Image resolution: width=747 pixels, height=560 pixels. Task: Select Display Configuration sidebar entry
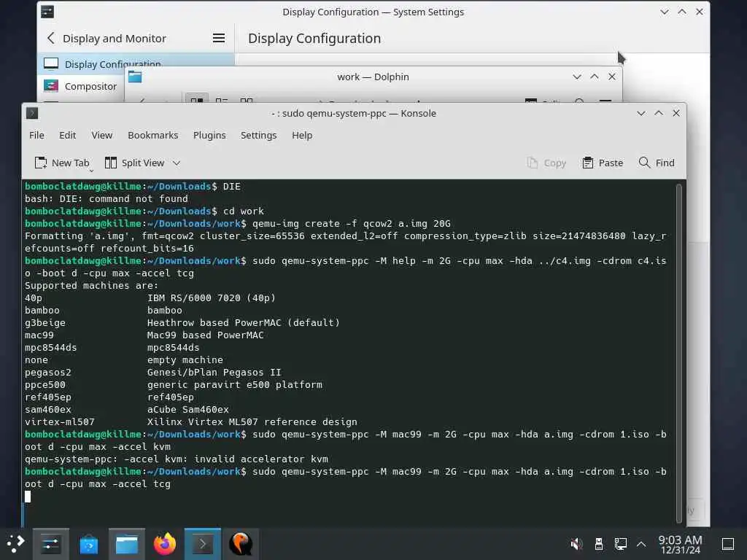136,64
